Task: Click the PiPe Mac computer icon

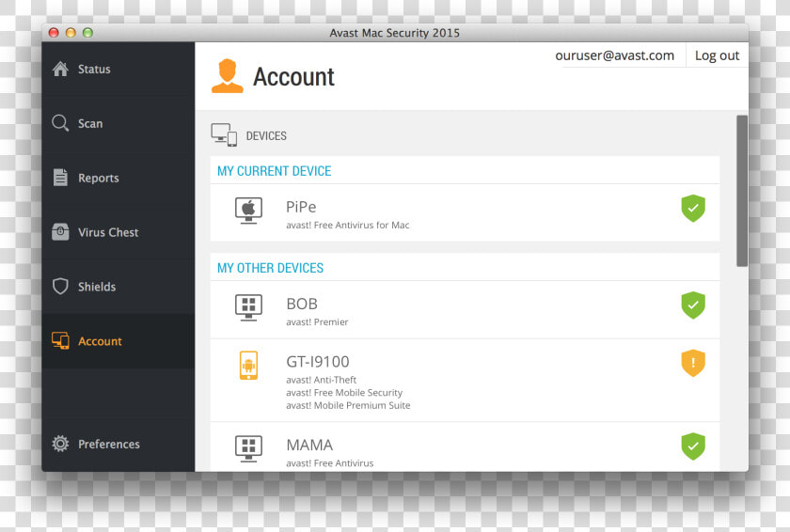Action: (249, 211)
